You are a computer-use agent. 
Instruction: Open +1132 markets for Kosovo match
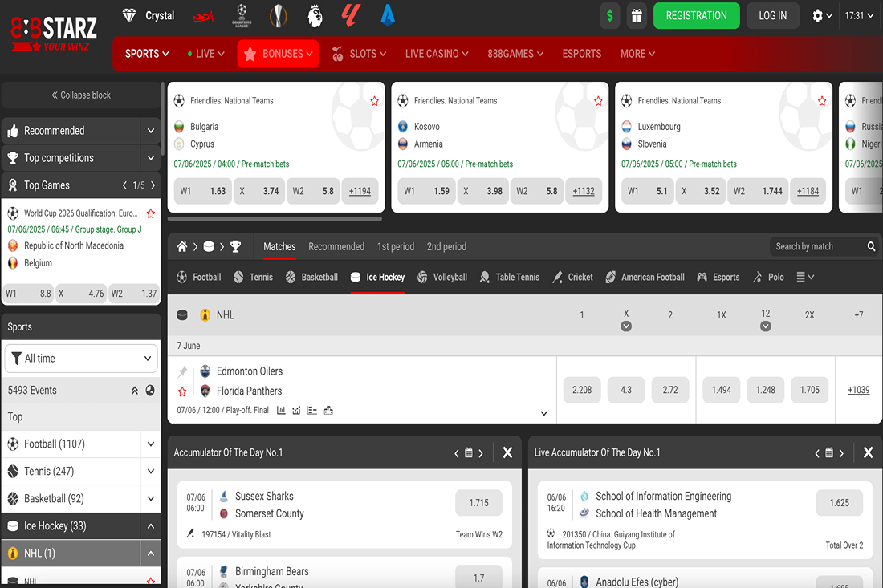point(584,191)
